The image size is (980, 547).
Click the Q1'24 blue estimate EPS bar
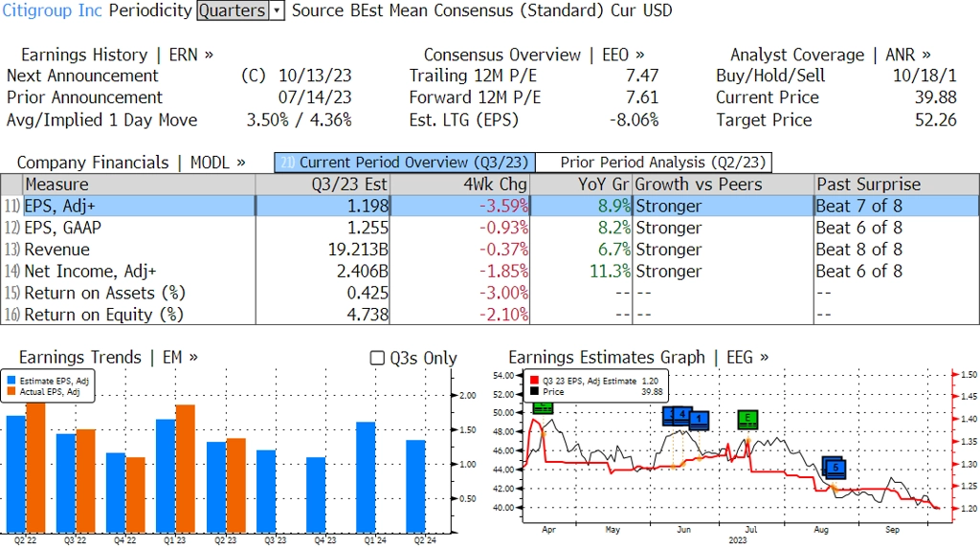pyautogui.click(x=366, y=478)
